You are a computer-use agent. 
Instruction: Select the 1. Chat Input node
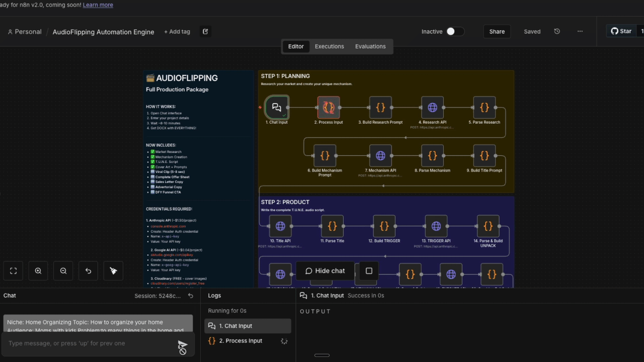pos(276,108)
